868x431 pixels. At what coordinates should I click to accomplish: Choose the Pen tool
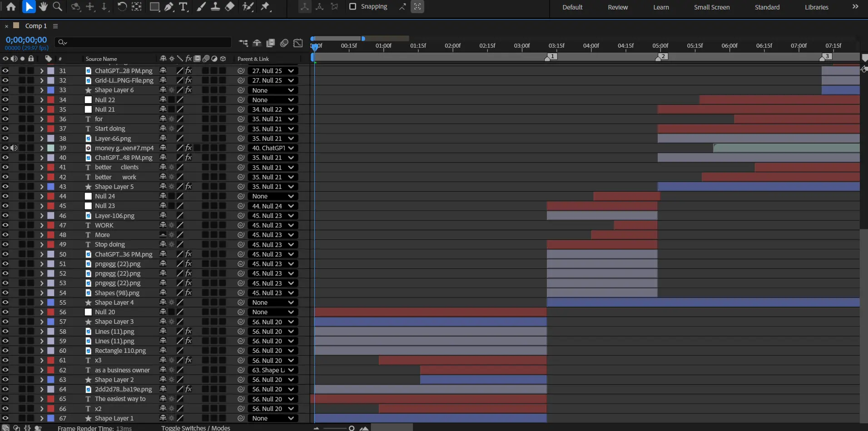pyautogui.click(x=169, y=7)
